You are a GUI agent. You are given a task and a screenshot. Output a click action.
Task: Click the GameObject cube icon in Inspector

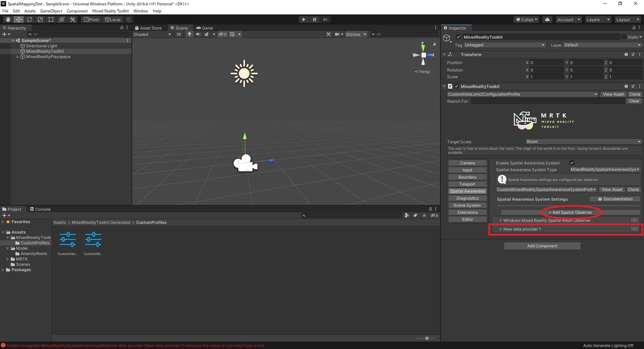(447, 38)
